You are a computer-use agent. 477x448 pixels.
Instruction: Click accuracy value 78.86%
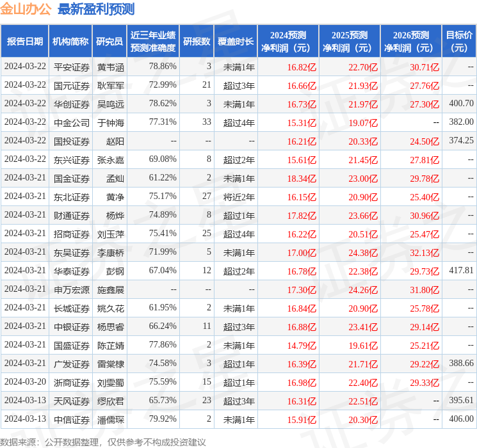[x=163, y=66]
